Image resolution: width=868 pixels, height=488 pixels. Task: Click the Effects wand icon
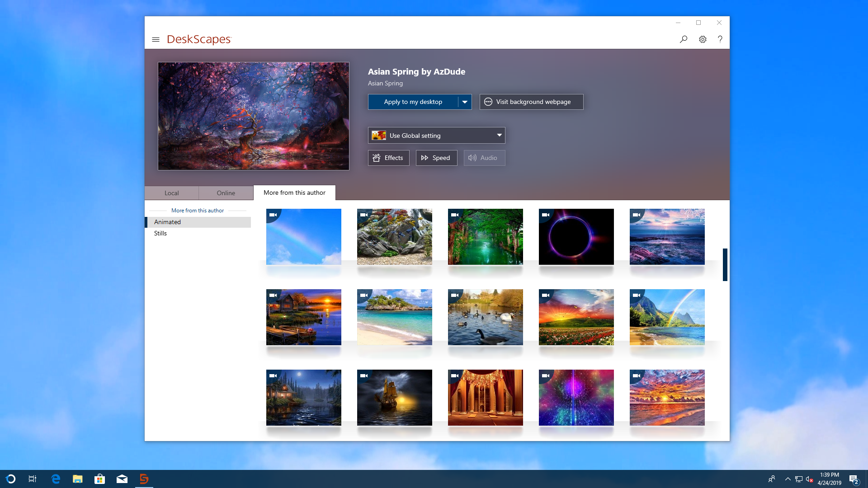tap(377, 158)
